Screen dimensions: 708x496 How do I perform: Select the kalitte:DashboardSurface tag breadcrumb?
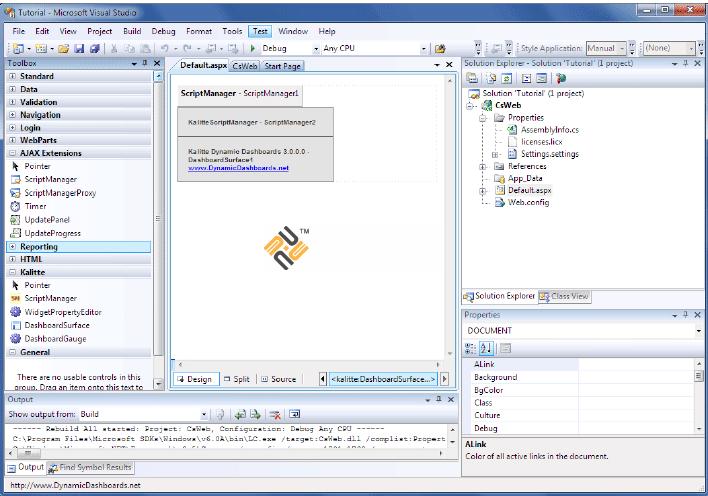click(x=383, y=379)
